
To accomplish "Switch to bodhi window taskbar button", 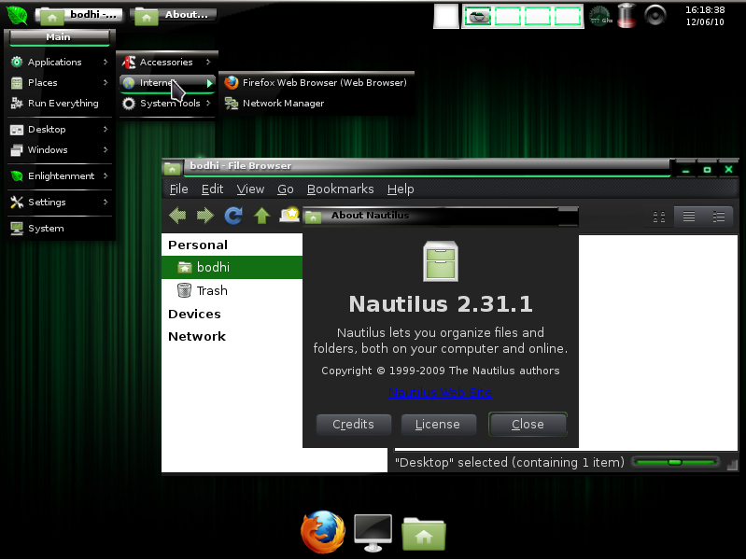I will [79, 15].
